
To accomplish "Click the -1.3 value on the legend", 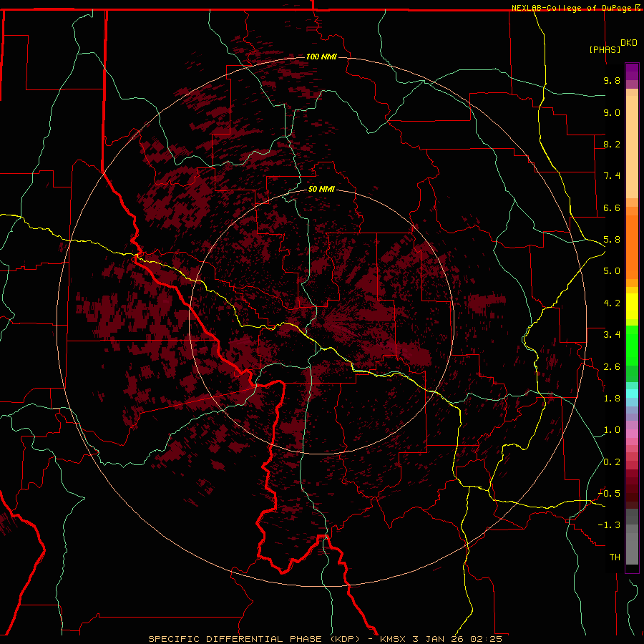I will coord(609,525).
